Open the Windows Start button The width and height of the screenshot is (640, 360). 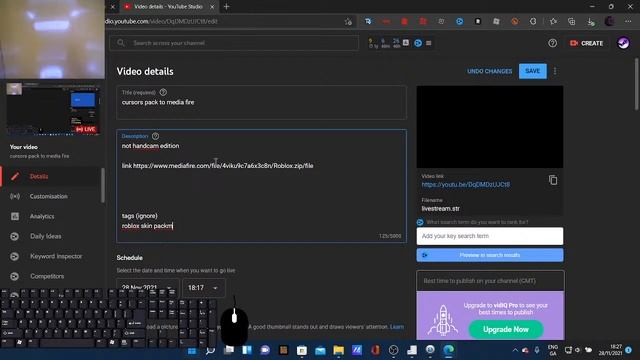192,350
